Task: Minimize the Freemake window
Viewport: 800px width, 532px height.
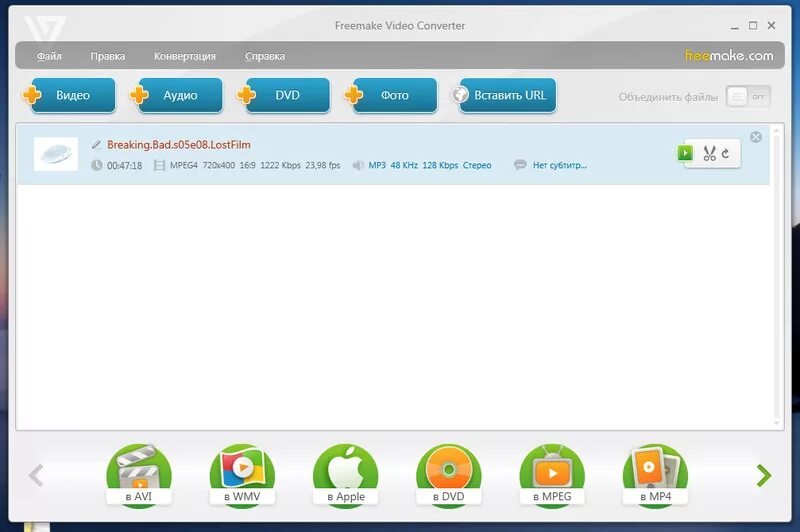Action: click(735, 26)
